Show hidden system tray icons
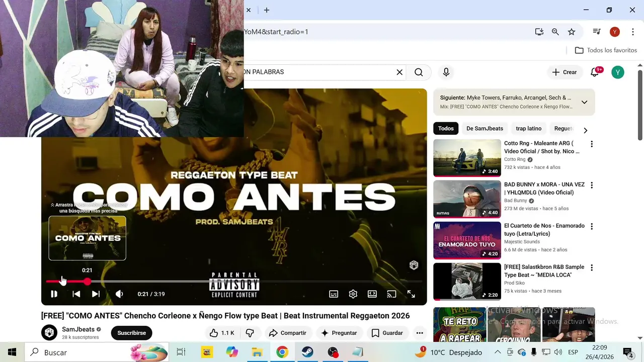Viewport: 644px width, 362px height. [498, 352]
